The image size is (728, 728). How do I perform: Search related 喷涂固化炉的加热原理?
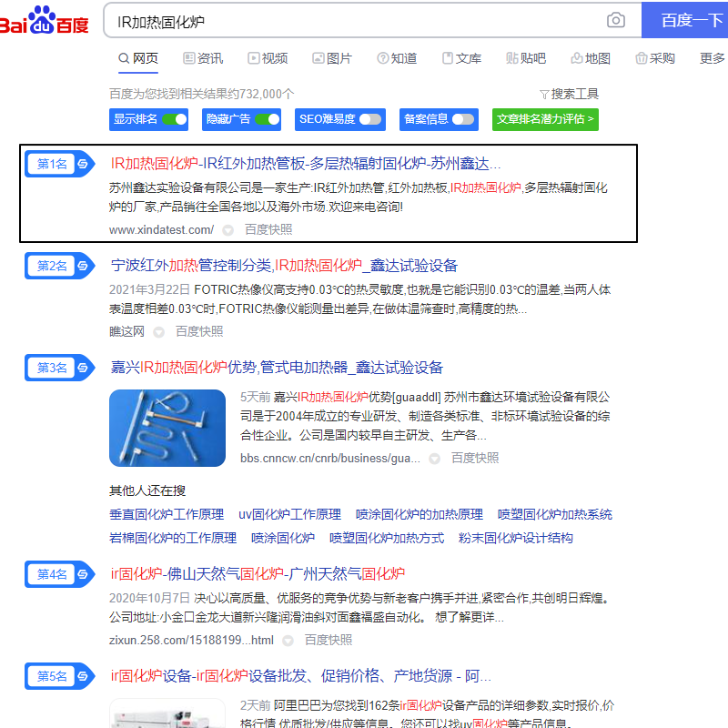[x=420, y=514]
